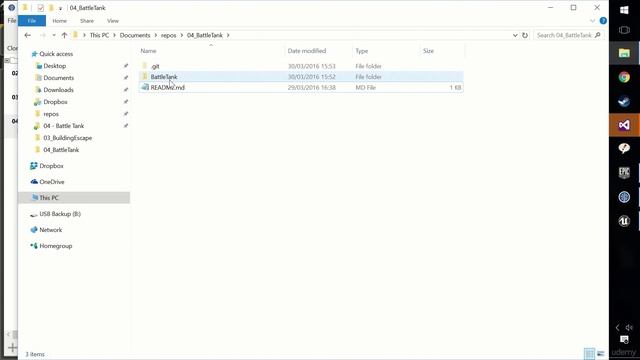640x360 pixels.
Task: Select Network in navigation pane
Action: click(51, 230)
